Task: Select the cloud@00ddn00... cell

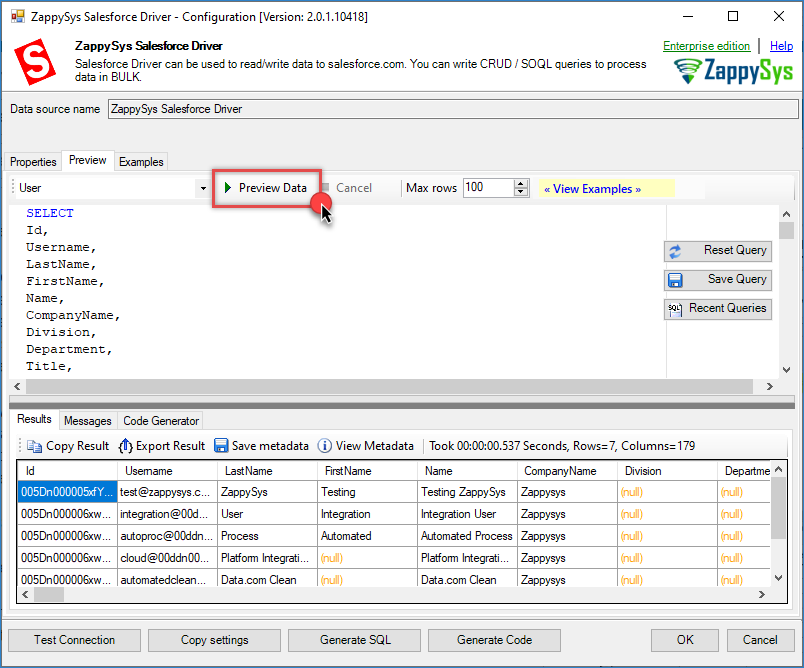Action: click(x=167, y=558)
